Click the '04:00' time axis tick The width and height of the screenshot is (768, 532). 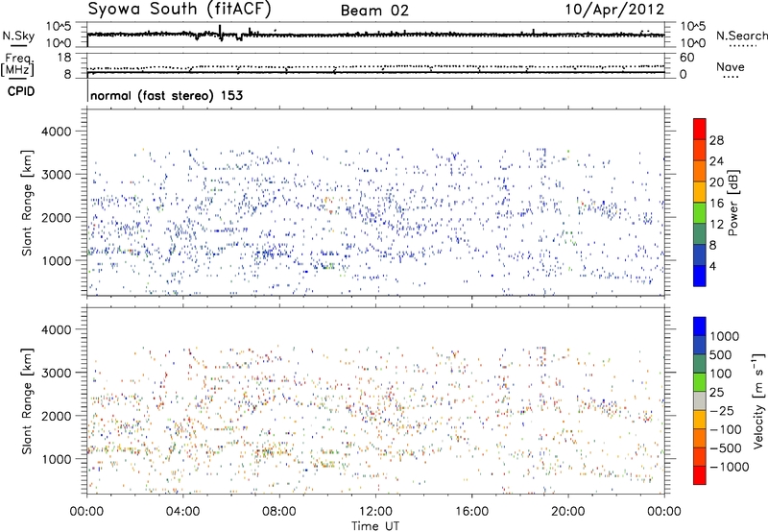click(x=183, y=512)
